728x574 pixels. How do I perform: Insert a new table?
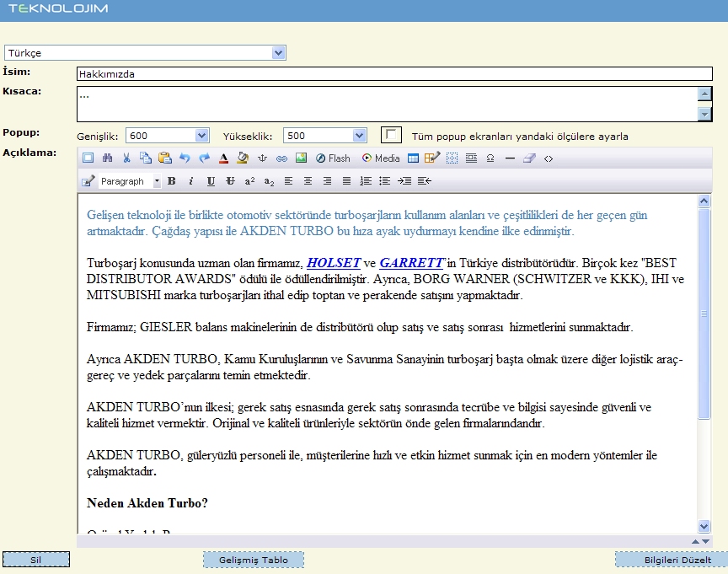pyautogui.click(x=413, y=158)
